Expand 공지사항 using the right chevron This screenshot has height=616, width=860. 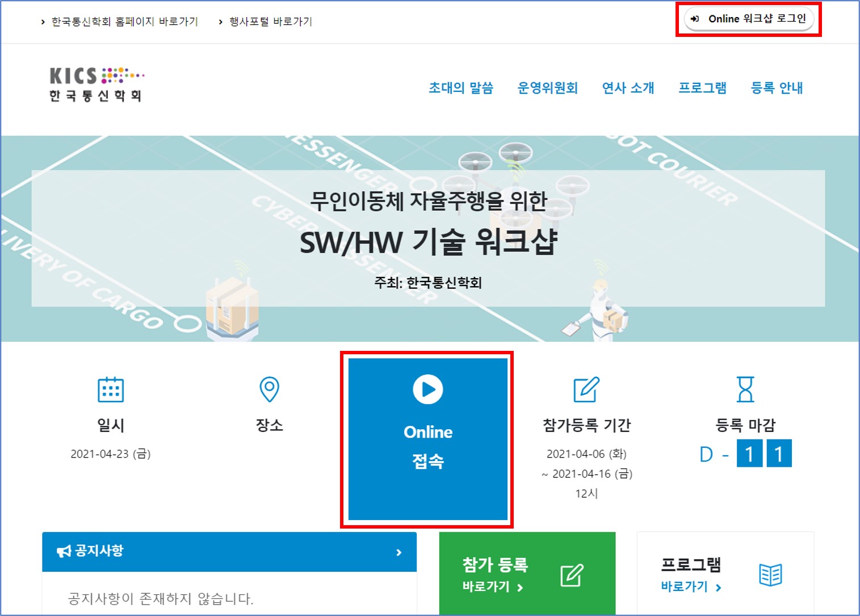pyautogui.click(x=399, y=552)
